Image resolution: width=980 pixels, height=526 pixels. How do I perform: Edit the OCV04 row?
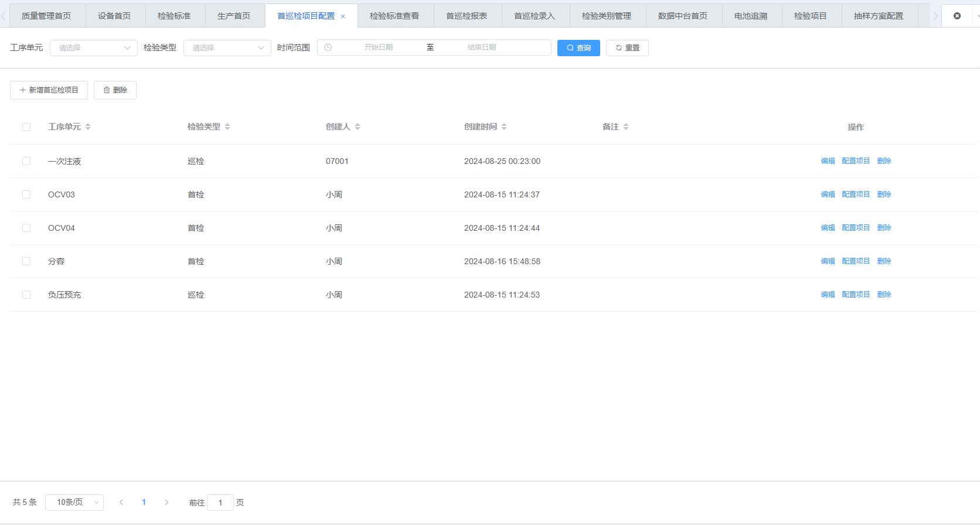828,228
